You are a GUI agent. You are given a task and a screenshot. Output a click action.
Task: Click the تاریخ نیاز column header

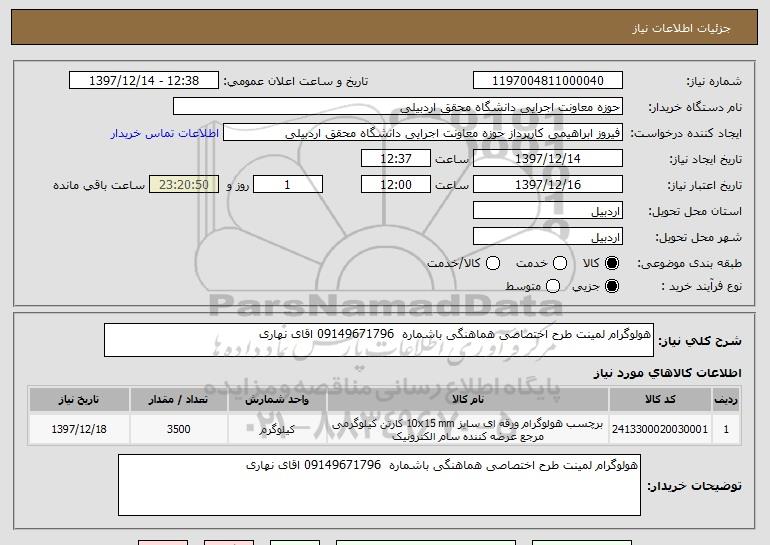click(79, 400)
